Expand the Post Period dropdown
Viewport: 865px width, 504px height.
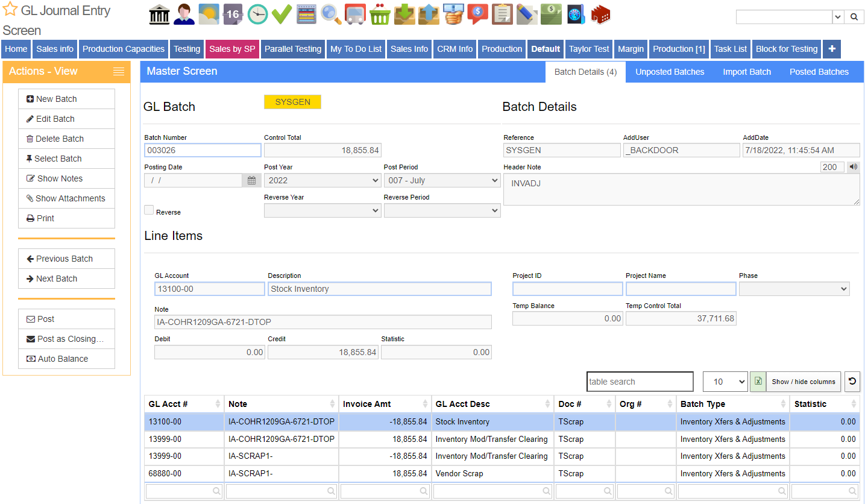point(442,180)
